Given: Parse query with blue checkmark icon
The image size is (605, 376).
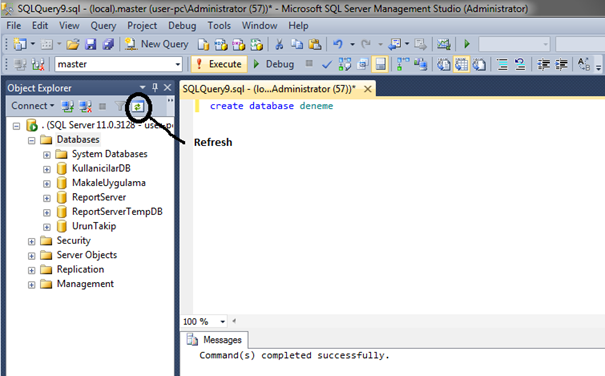Looking at the screenshot, I should coord(327,64).
